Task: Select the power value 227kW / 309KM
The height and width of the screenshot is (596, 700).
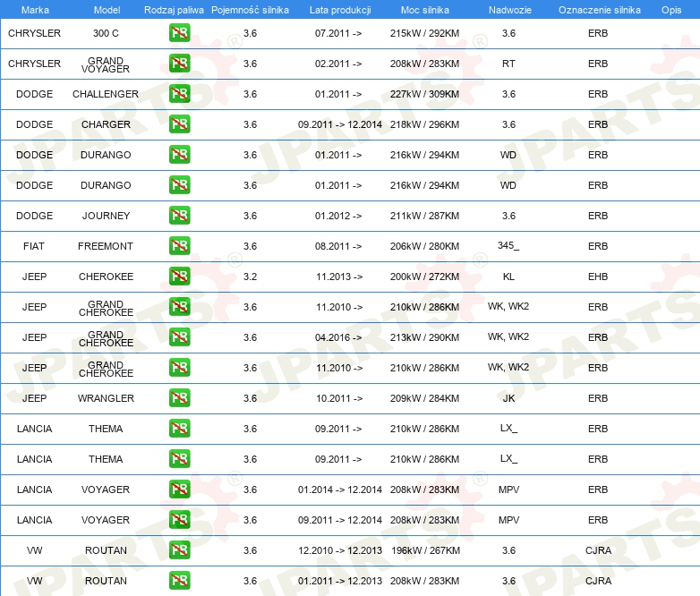Action: tap(424, 94)
